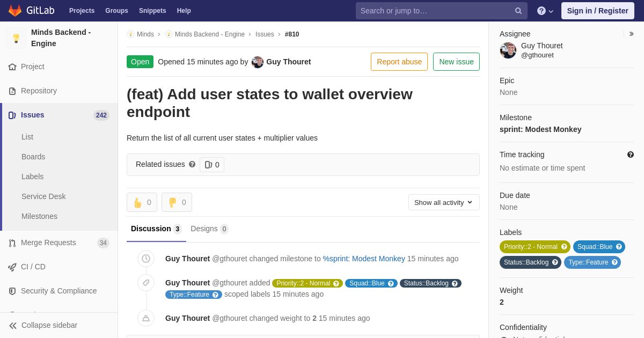Open Minds Backend - Engine breadcrumb
The height and width of the screenshot is (338, 644).
click(x=210, y=34)
